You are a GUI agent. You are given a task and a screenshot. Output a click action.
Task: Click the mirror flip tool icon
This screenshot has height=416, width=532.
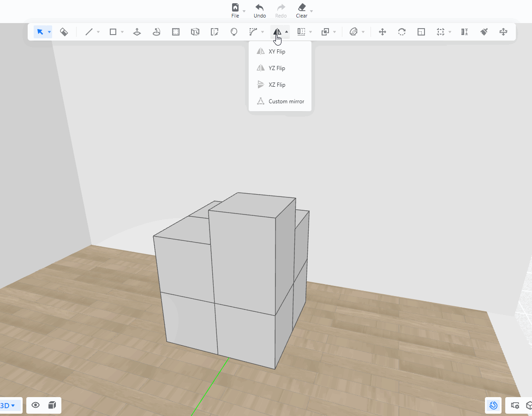[277, 32]
